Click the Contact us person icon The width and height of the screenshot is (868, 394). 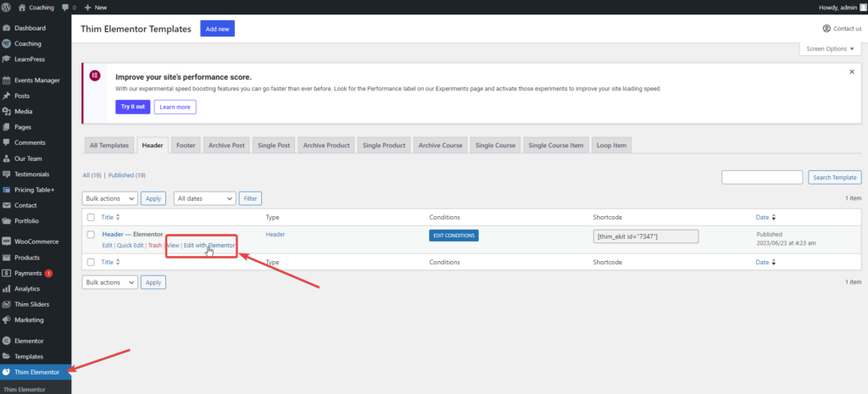point(826,28)
